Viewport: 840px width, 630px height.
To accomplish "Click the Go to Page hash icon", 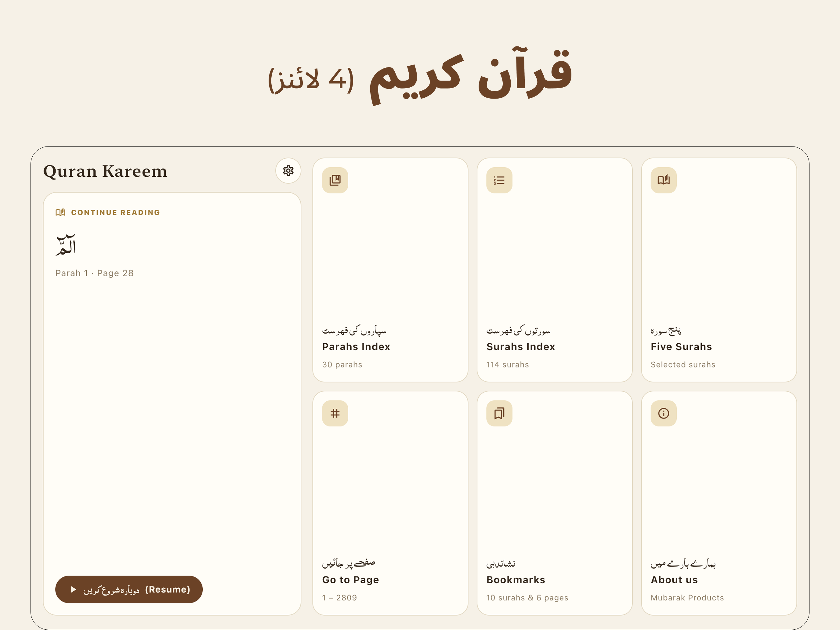I will pyautogui.click(x=335, y=413).
